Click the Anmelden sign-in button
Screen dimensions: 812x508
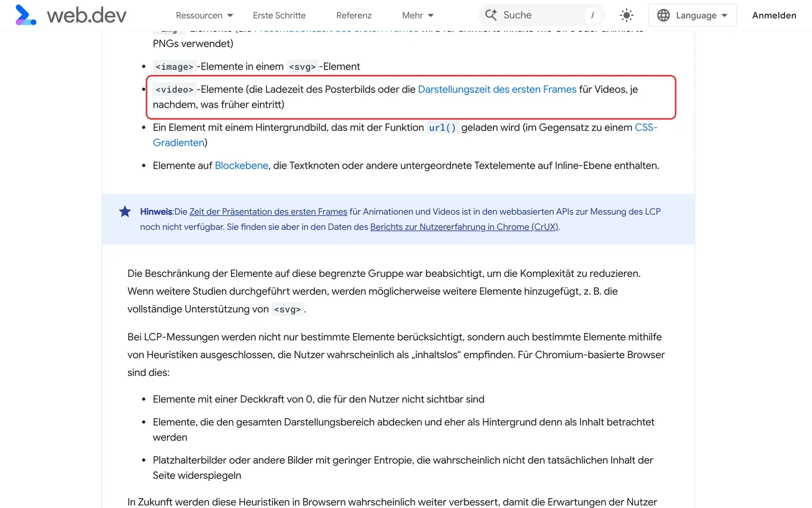click(x=774, y=16)
